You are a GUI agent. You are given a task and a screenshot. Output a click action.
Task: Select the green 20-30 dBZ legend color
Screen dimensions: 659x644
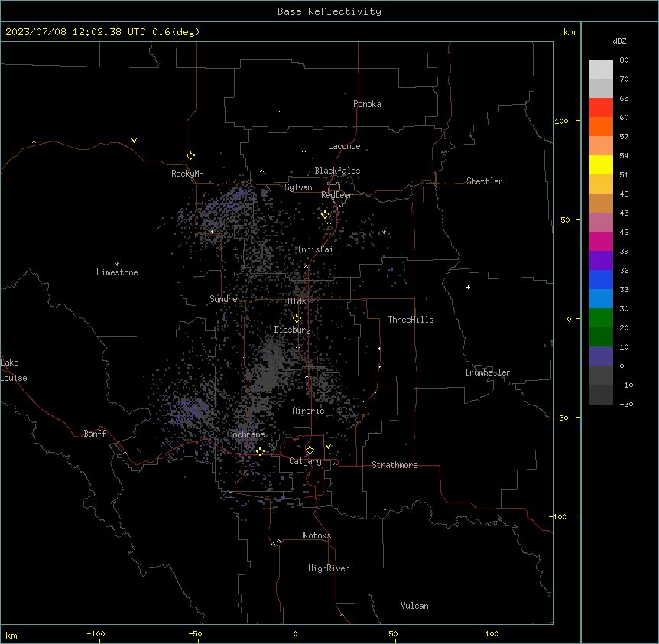[601, 318]
